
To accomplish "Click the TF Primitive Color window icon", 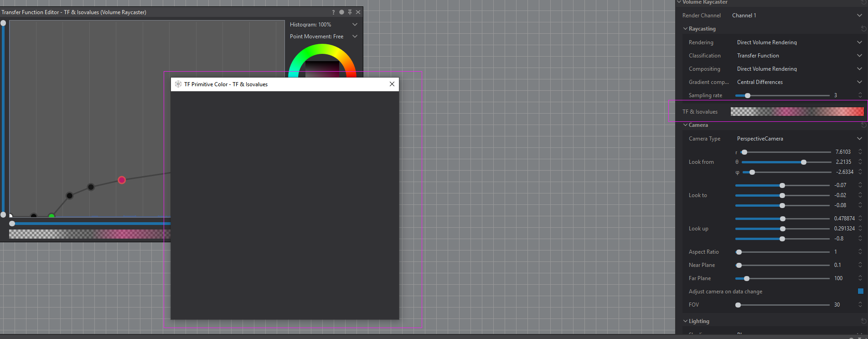I will pyautogui.click(x=178, y=84).
